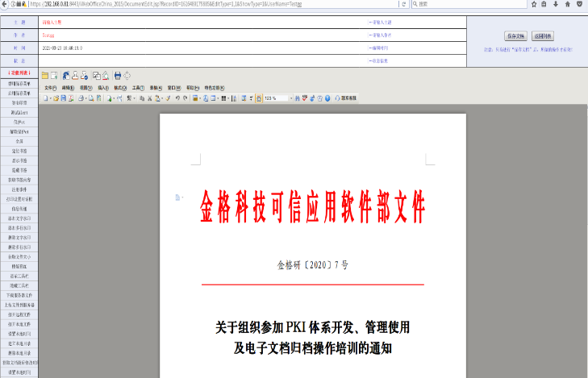Click the four-arrow full-screen icon next to the printer
Viewport: 588px width, 378px height.
coord(127,76)
